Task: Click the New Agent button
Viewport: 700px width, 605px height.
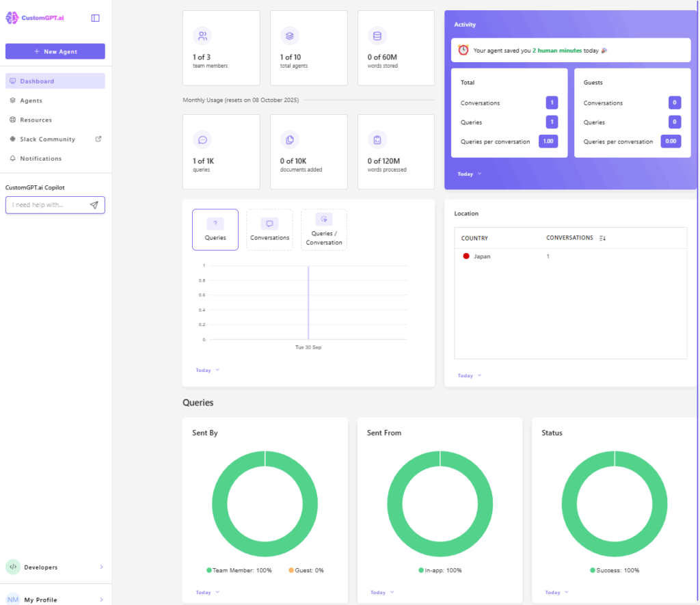Action: coord(55,51)
